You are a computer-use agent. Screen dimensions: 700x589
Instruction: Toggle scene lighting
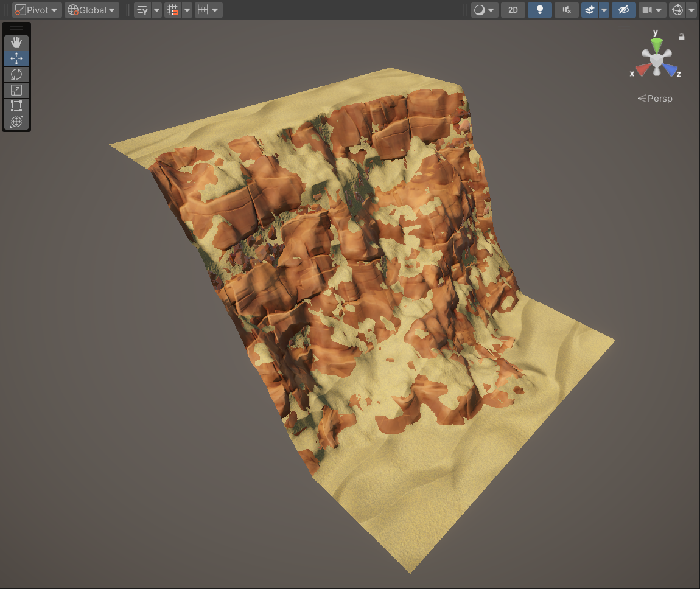tap(539, 10)
